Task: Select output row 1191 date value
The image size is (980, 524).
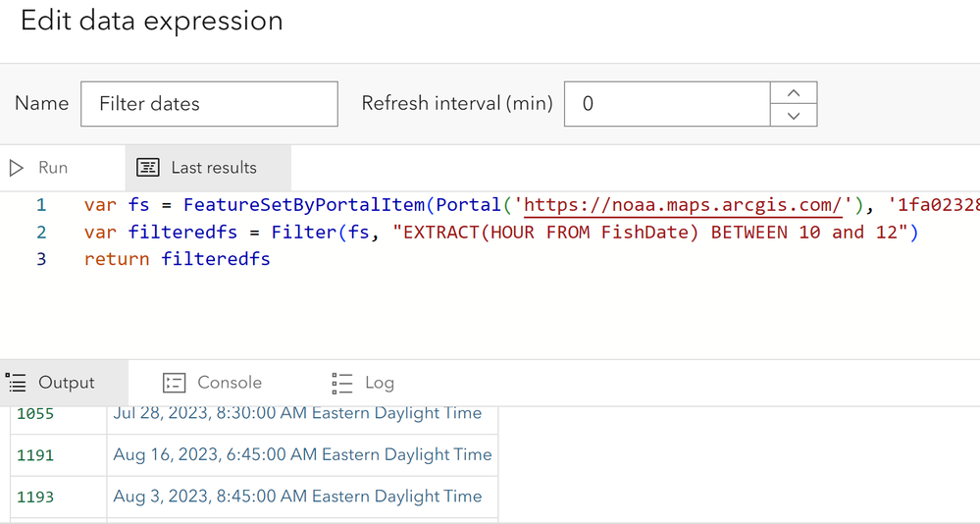Action: 302,454
